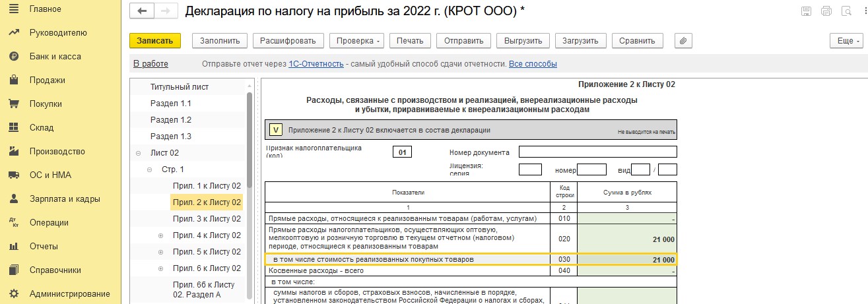Image resolution: width=868 pixels, height=304 pixels.
Task: Click the Руководителю chart icon
Action: pyautogui.click(x=13, y=32)
